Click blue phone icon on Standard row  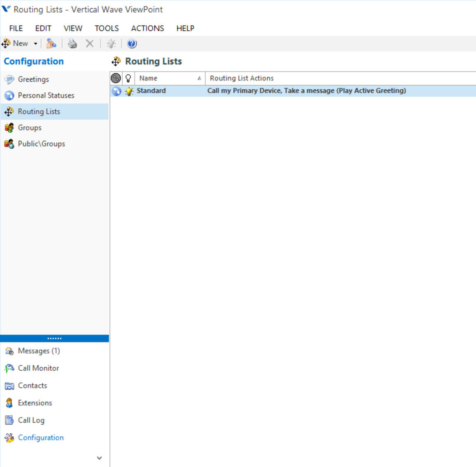click(116, 91)
